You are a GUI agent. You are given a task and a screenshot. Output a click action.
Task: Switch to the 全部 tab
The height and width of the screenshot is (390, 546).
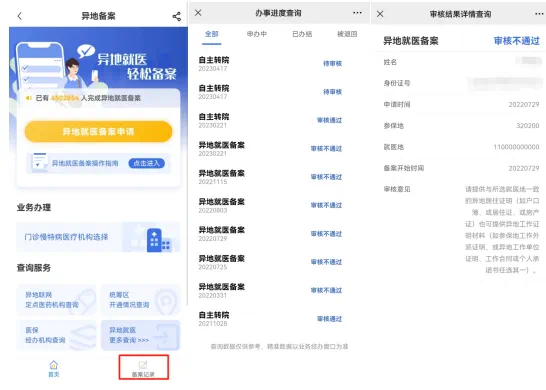coord(211,34)
